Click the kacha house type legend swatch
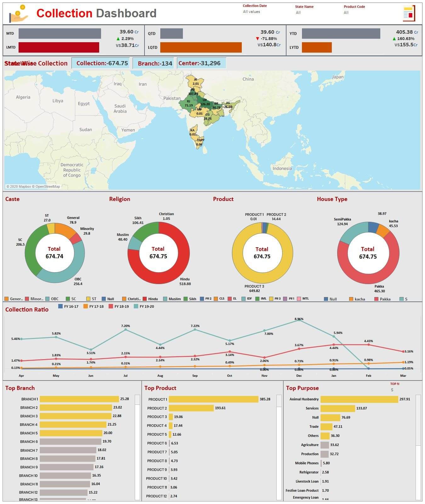The height and width of the screenshot is (504, 425). click(x=351, y=299)
